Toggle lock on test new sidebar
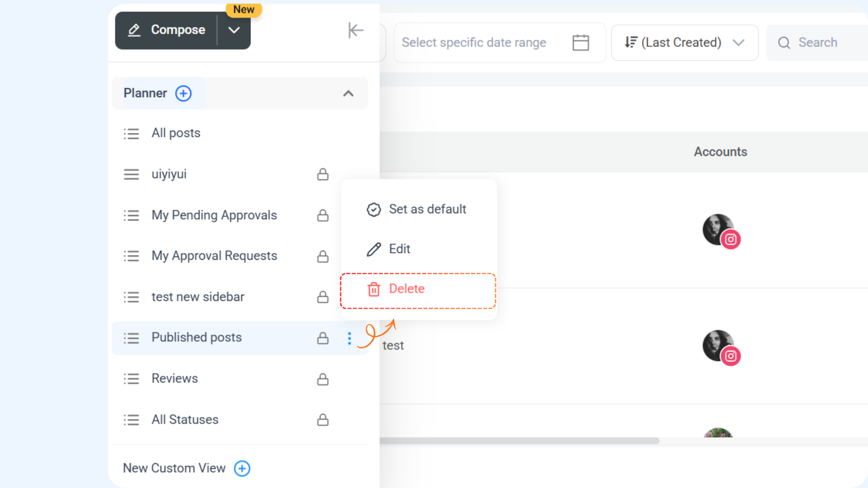The width and height of the screenshot is (868, 488). point(322,297)
